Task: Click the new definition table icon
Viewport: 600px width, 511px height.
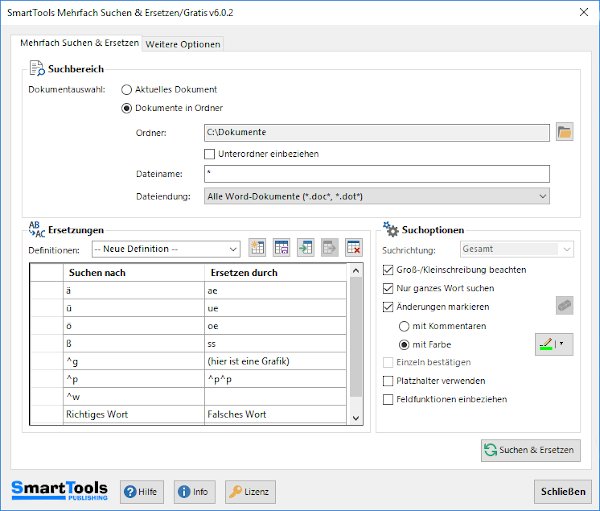Action: click(257, 248)
